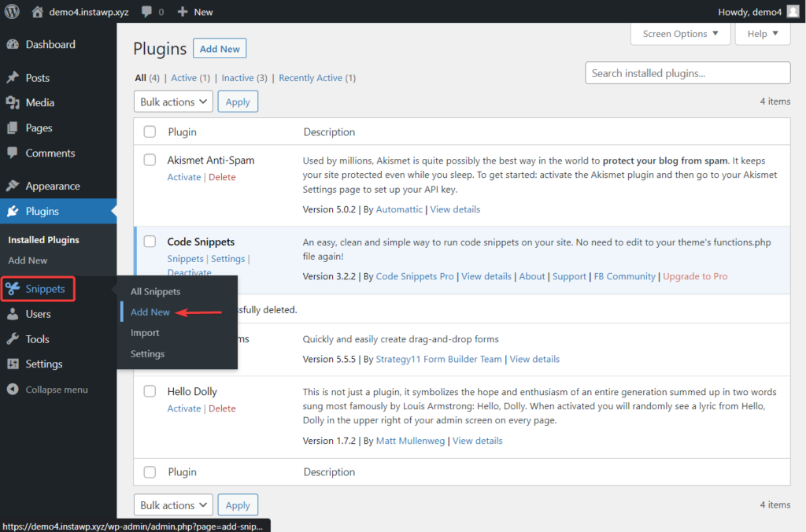This screenshot has height=532, width=806.
Task: Show All plugins filter
Action: coord(140,78)
